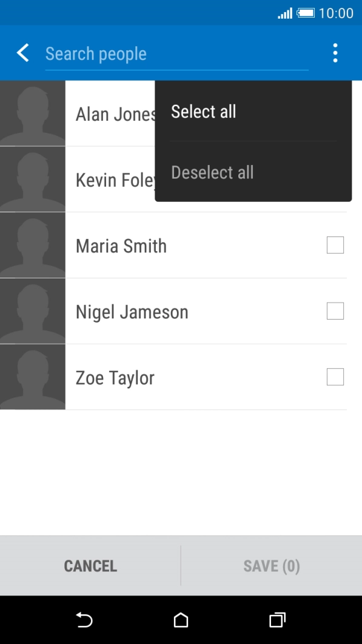
Task: Tap Alan Jones's contact photo
Action: (32, 114)
